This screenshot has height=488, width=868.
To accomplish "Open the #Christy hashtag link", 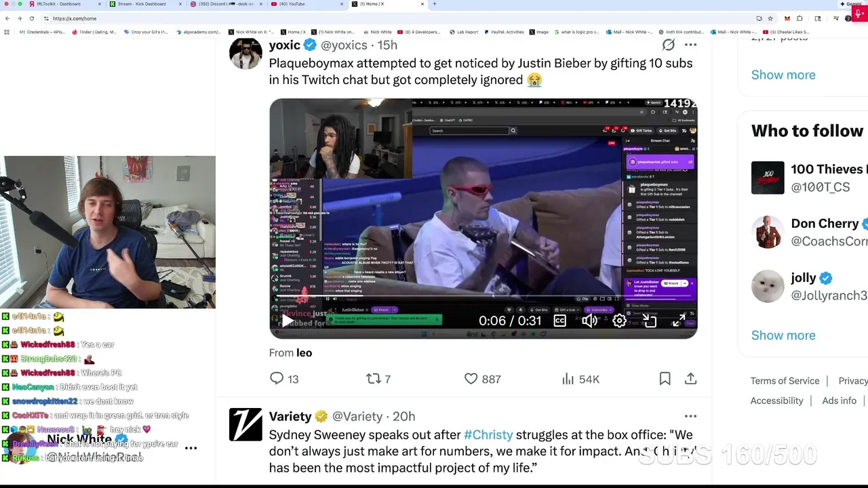I will pyautogui.click(x=488, y=434).
